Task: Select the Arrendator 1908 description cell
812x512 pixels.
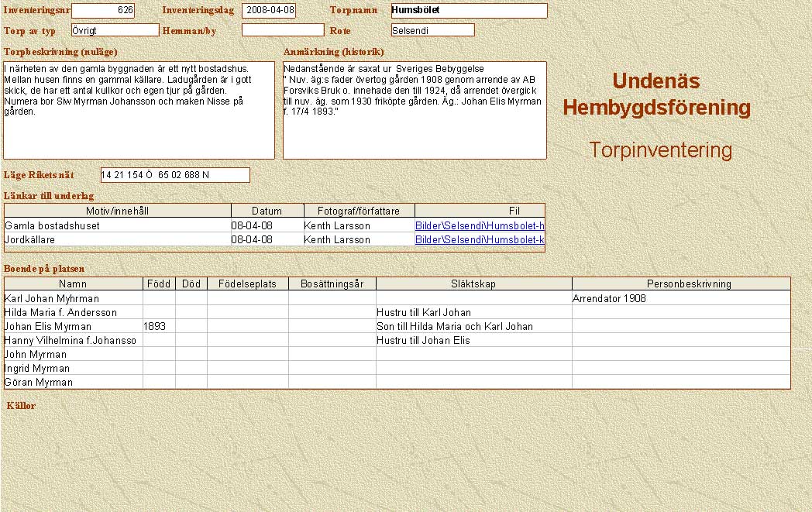Action: tap(680, 298)
